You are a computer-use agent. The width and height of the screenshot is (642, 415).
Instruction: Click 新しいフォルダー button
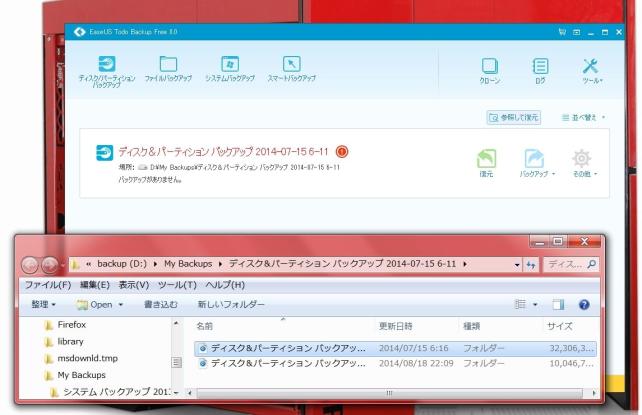point(231,304)
